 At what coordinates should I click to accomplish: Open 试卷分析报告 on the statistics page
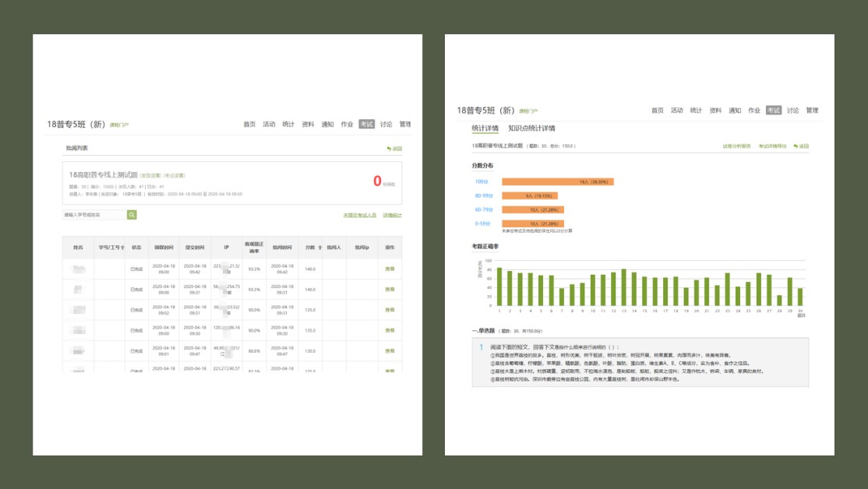736,146
